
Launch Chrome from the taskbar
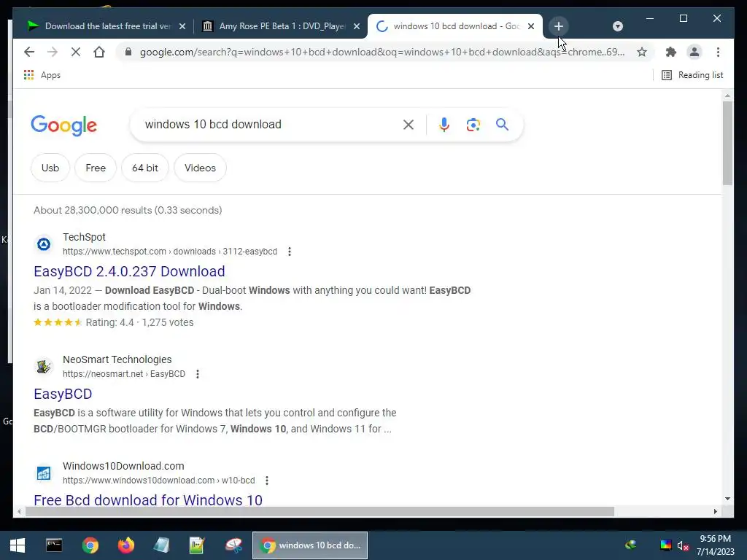tap(90, 545)
